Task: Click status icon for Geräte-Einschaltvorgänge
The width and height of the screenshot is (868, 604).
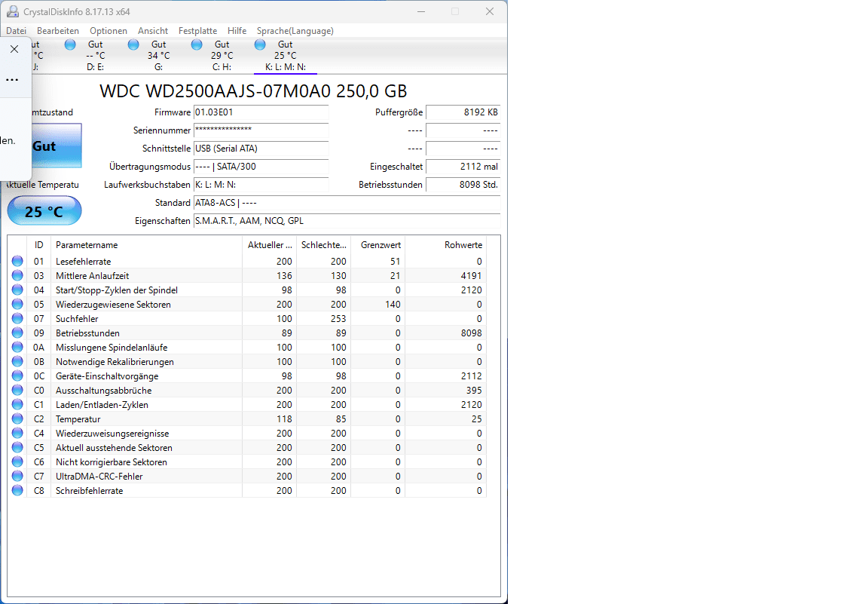Action: click(18, 376)
